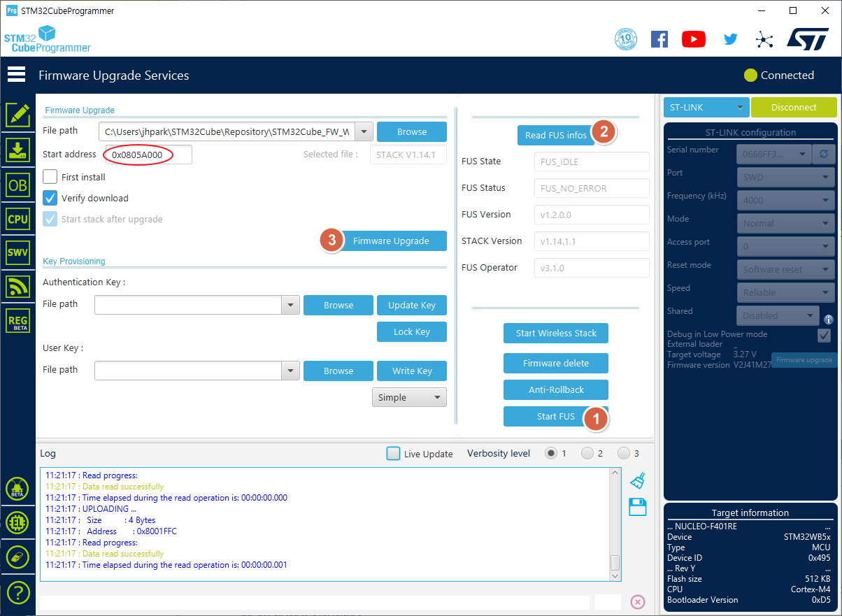
Task: Open the OB option bytes panel
Action: pos(17,185)
